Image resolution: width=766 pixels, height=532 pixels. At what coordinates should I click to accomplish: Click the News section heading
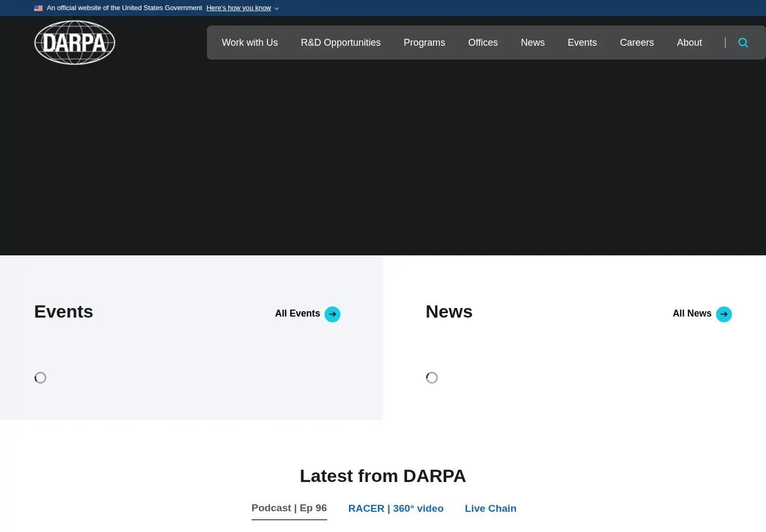coord(449,312)
